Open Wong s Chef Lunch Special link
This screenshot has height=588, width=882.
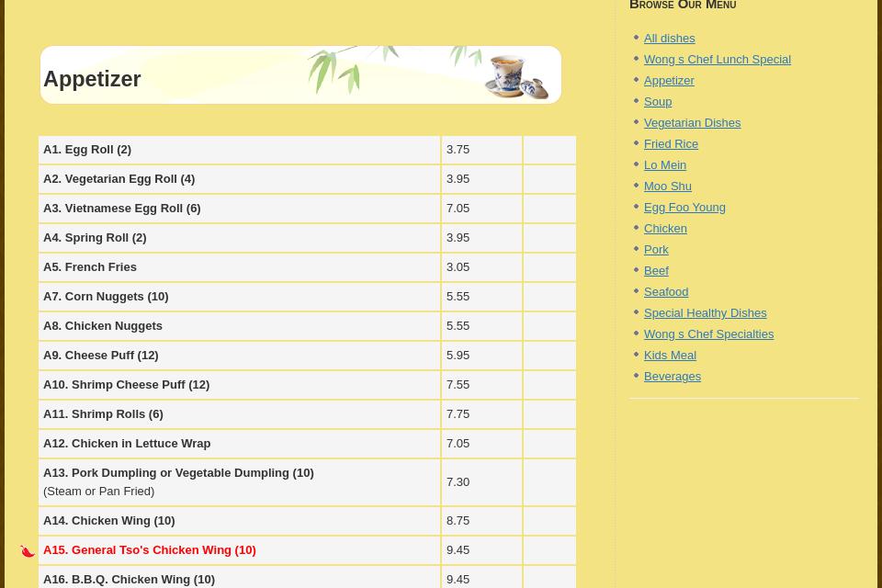tap(717, 60)
